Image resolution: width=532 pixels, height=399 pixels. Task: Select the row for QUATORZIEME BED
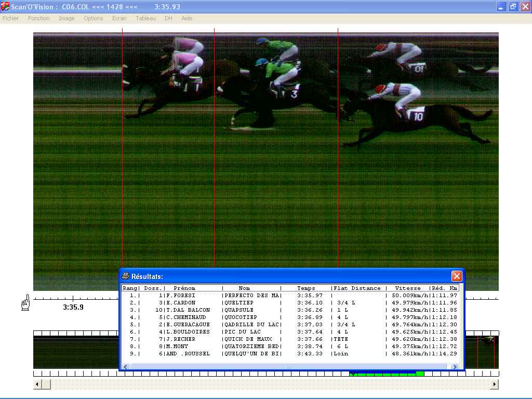pyautogui.click(x=290, y=347)
